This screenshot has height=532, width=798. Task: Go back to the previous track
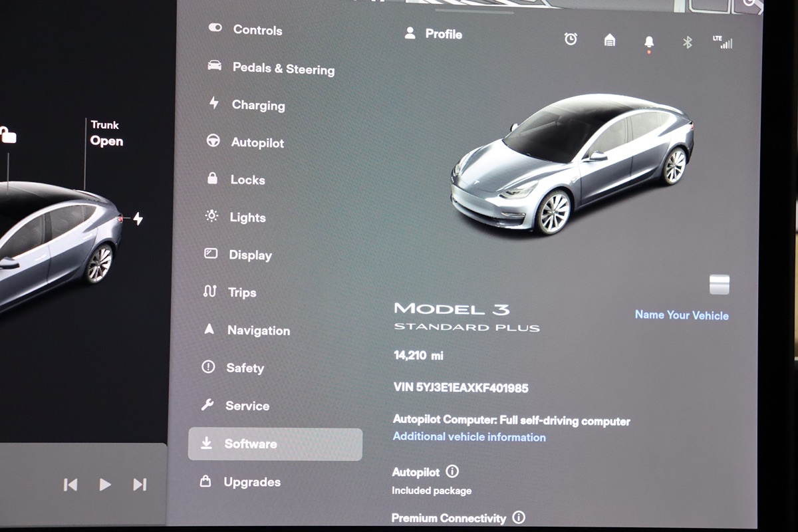70,485
